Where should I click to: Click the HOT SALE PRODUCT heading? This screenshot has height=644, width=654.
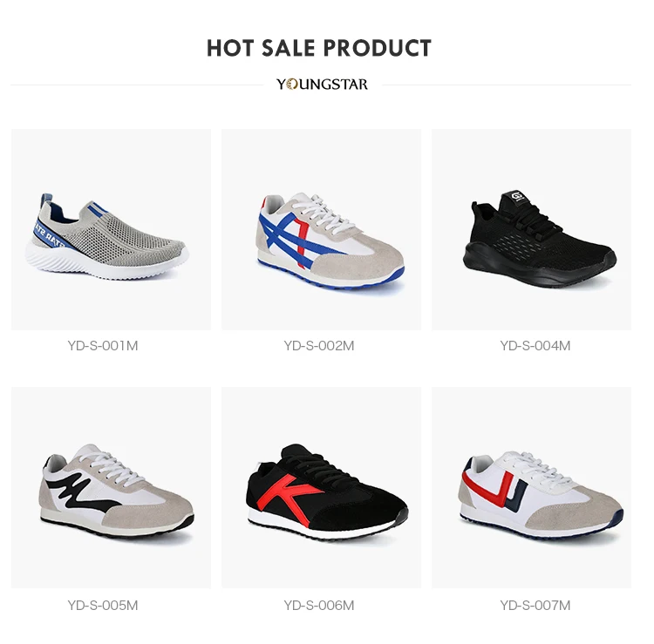[x=319, y=48]
